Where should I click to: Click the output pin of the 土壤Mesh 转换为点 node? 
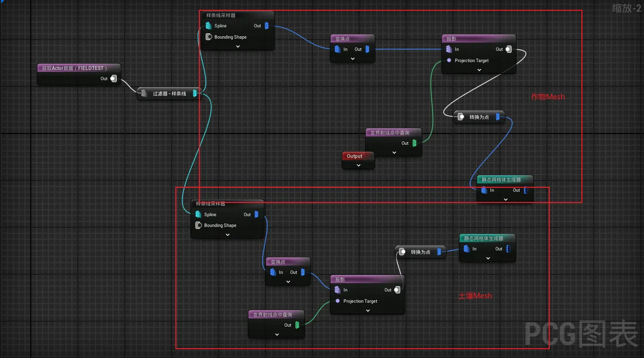[439, 252]
